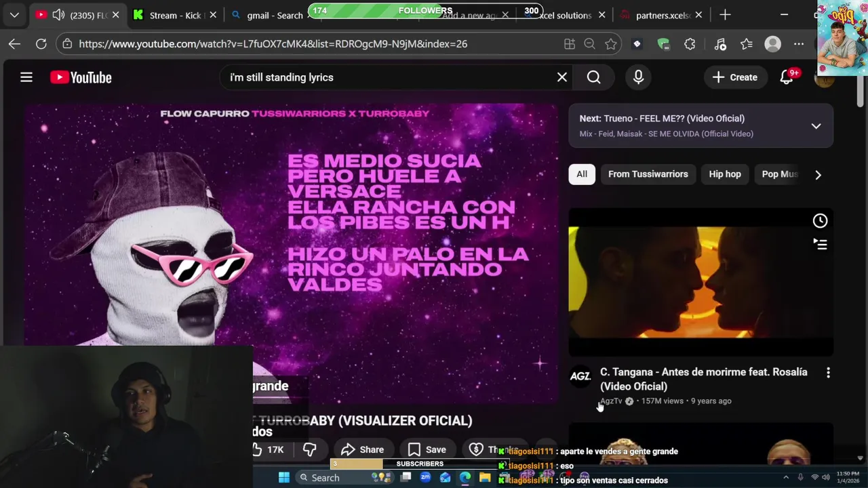Add C. Tangana video to queue
This screenshot has width=868, height=488.
click(x=820, y=244)
